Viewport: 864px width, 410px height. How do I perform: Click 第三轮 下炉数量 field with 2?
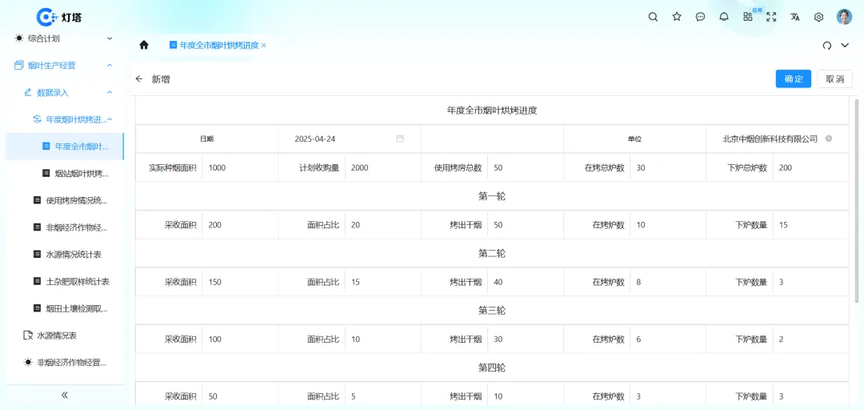(x=811, y=339)
